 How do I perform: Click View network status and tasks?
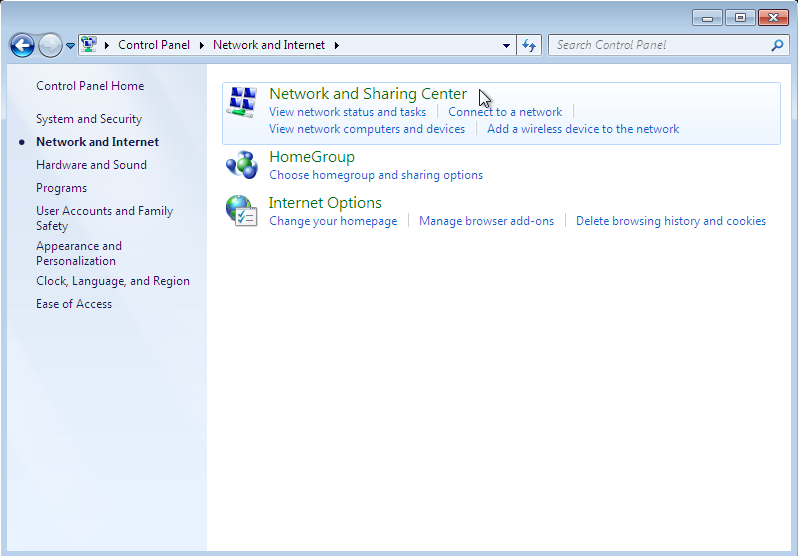click(x=348, y=112)
